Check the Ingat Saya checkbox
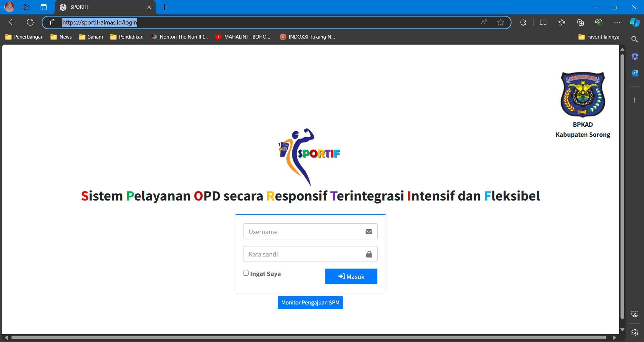 (246, 273)
